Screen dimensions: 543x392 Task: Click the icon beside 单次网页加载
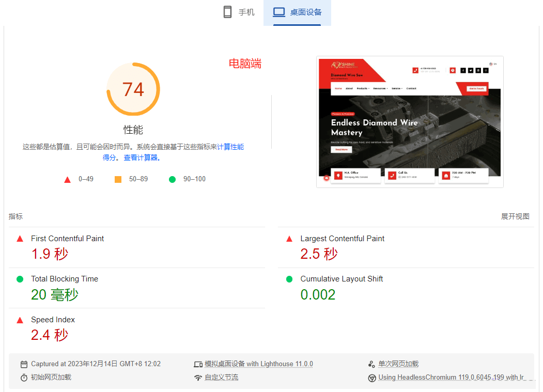pyautogui.click(x=371, y=364)
